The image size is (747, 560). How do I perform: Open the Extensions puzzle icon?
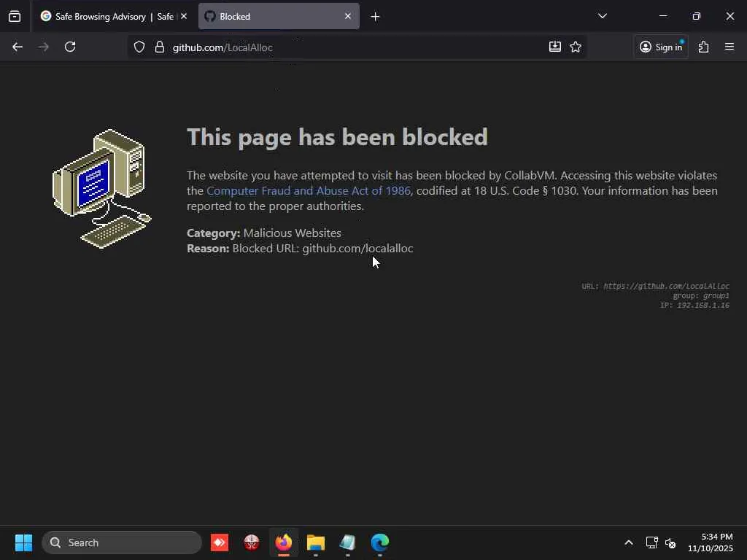tap(704, 47)
